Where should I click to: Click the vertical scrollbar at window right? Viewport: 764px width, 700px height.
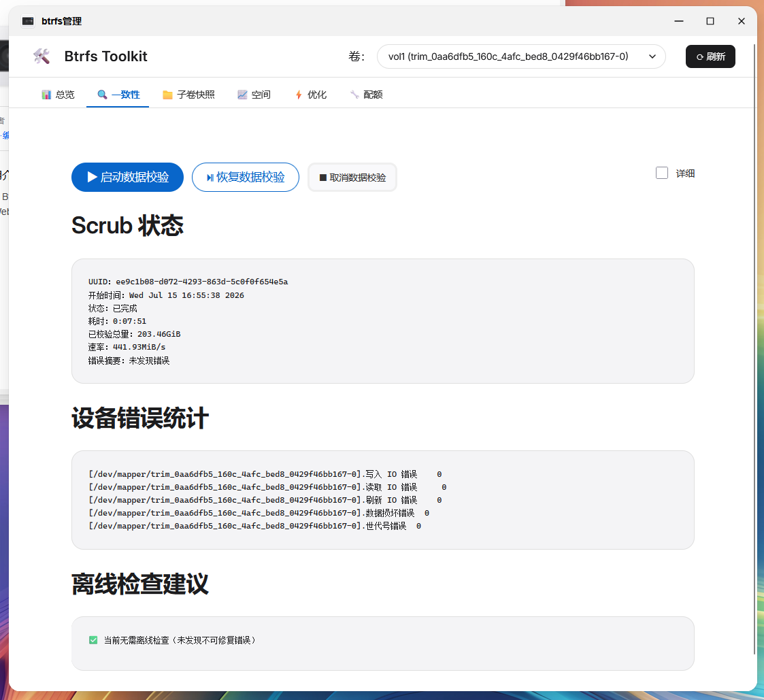[x=754, y=348]
